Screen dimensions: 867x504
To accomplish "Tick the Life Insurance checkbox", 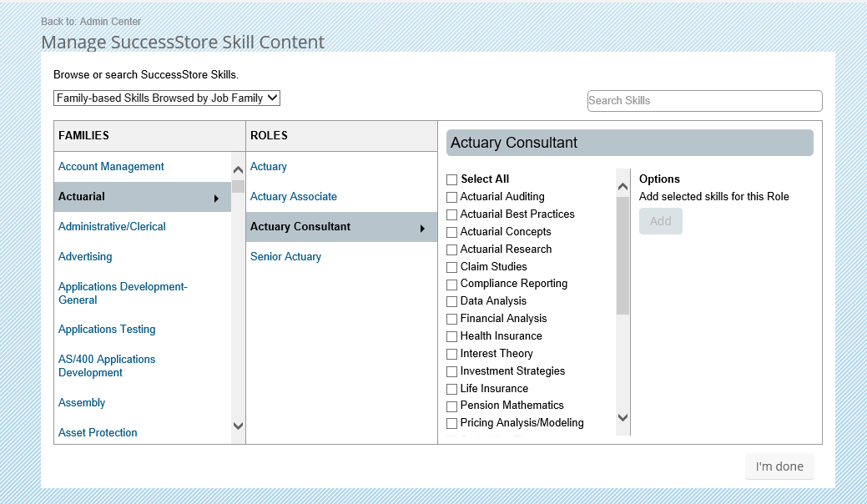I will [x=451, y=389].
